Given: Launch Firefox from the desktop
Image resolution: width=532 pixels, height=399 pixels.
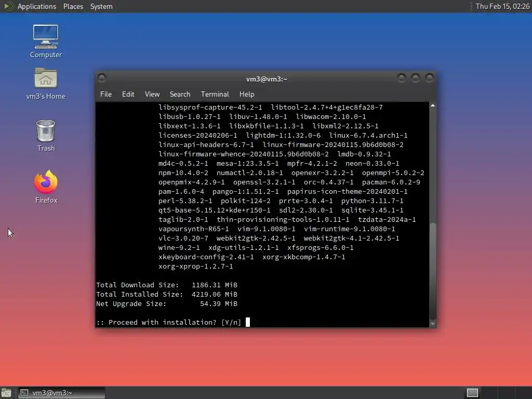Looking at the screenshot, I should (46, 187).
